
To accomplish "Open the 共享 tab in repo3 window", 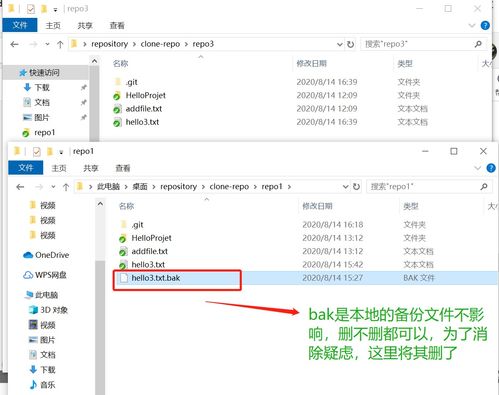I will (x=85, y=26).
